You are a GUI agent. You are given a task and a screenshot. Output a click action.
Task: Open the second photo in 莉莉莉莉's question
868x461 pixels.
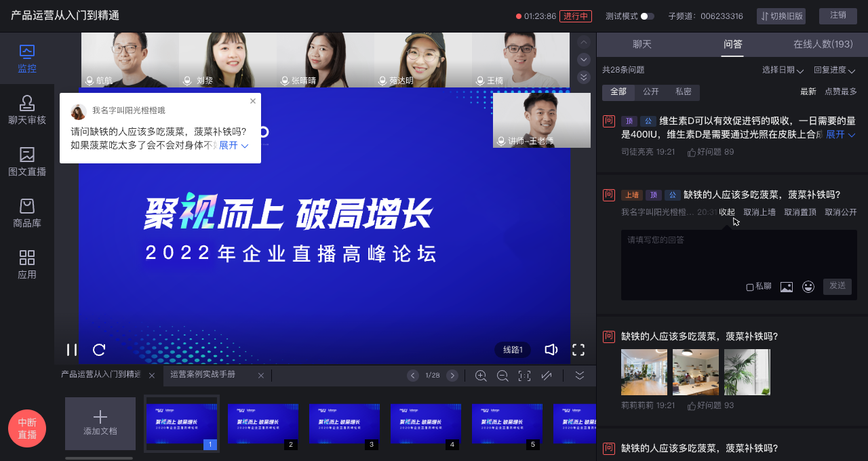coord(696,372)
